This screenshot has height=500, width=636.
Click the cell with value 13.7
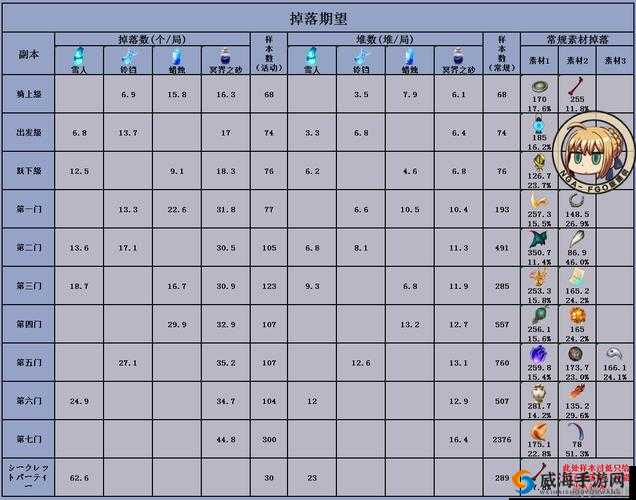[x=128, y=133]
